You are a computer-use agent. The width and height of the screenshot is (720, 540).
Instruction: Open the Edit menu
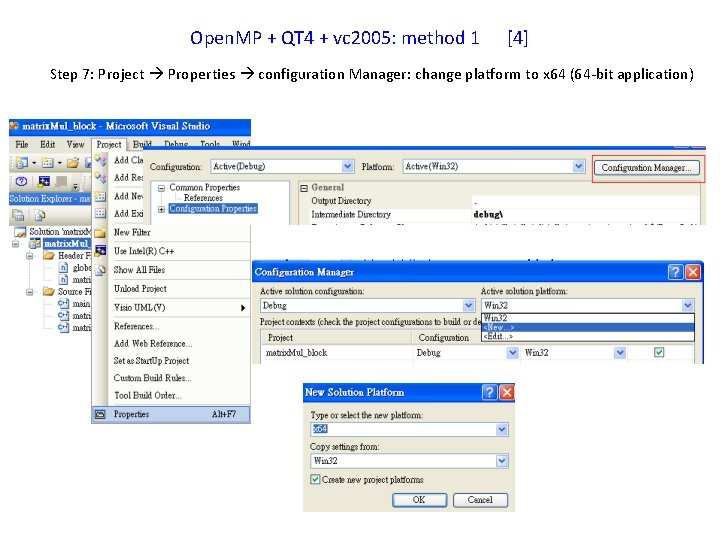pos(47,145)
